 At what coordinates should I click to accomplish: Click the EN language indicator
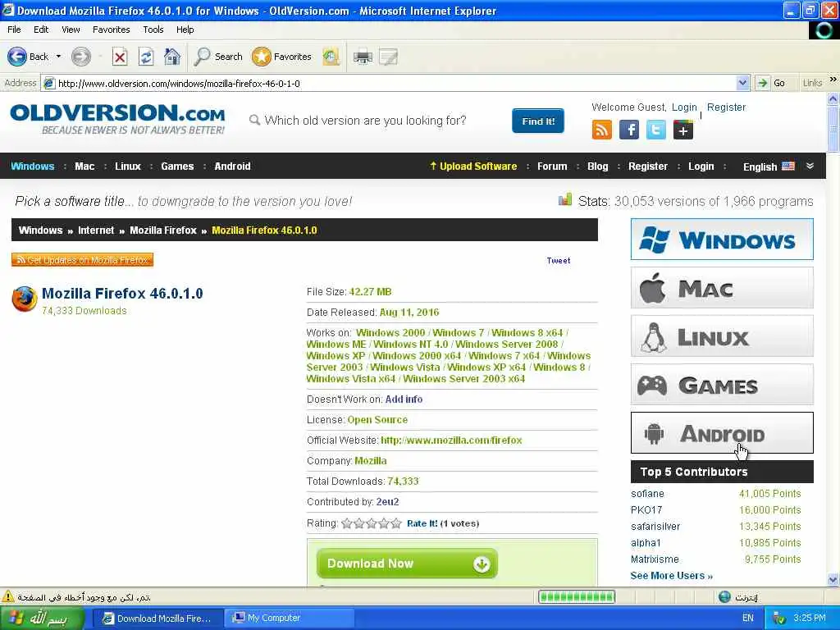(748, 619)
